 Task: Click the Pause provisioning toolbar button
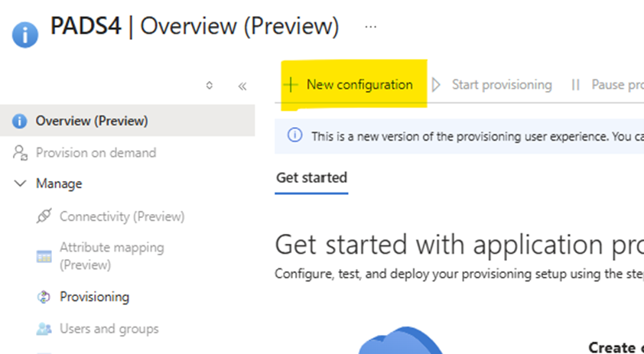608,85
